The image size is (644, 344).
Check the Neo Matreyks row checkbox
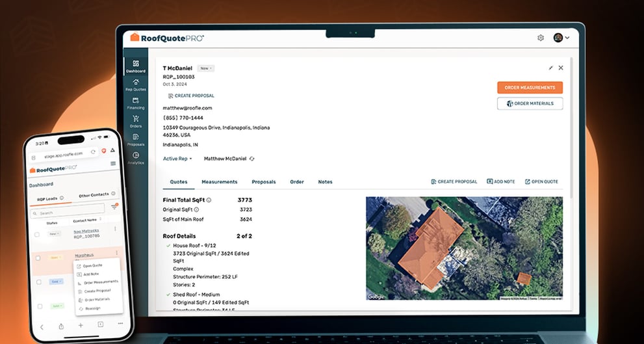37,235
